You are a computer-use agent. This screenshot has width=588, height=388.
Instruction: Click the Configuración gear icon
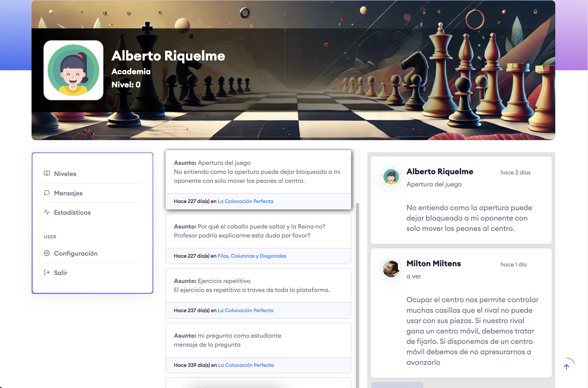[x=47, y=253]
